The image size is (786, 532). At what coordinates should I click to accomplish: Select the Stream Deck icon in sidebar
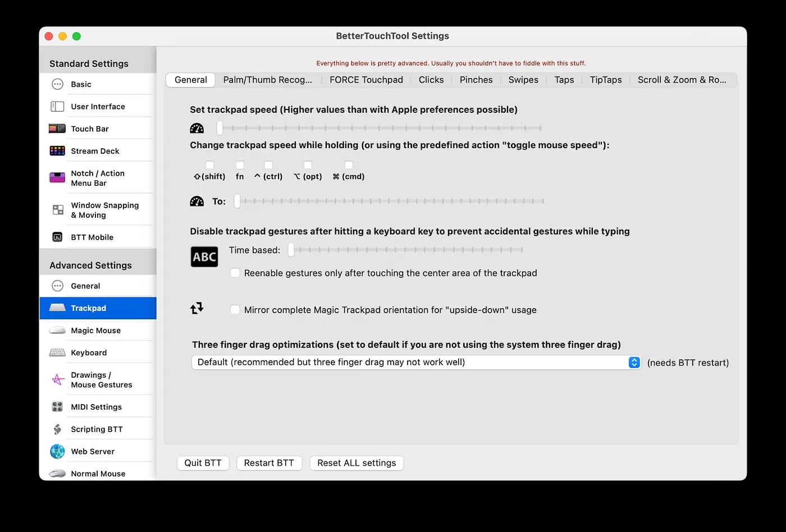point(57,151)
